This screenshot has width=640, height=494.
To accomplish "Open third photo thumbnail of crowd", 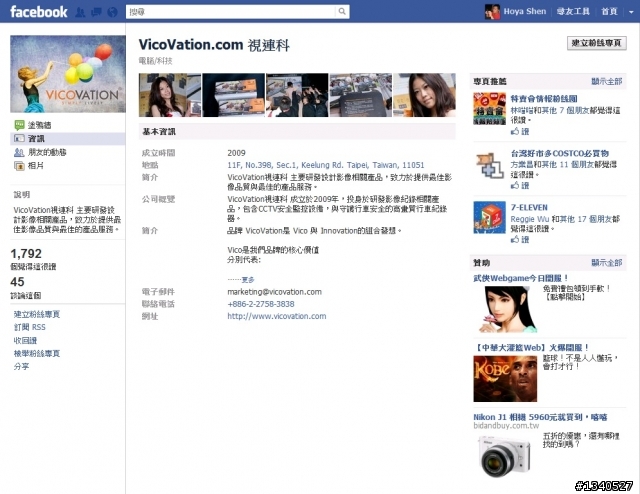I will coord(297,95).
